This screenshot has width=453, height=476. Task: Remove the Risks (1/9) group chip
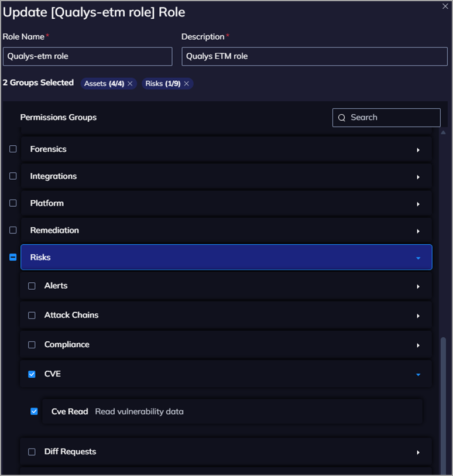(x=186, y=84)
